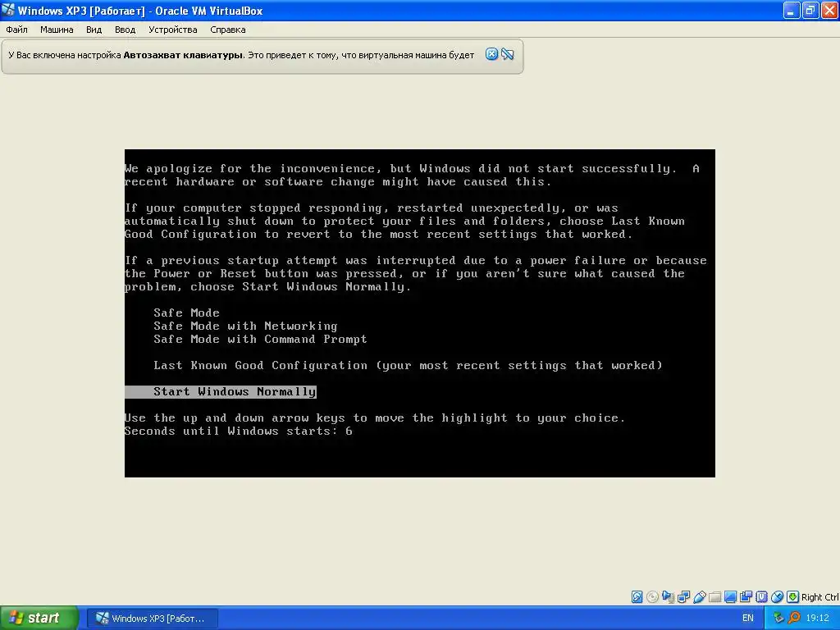840x630 pixels.
Task: Click the don't-show-again notification icon
Action: coord(507,54)
